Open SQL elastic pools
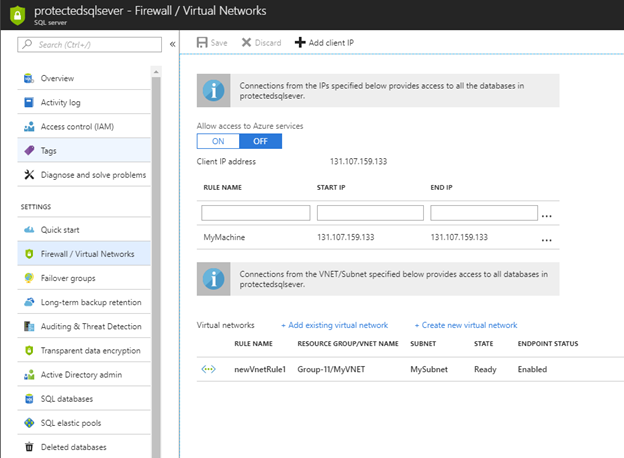 tap(84, 423)
